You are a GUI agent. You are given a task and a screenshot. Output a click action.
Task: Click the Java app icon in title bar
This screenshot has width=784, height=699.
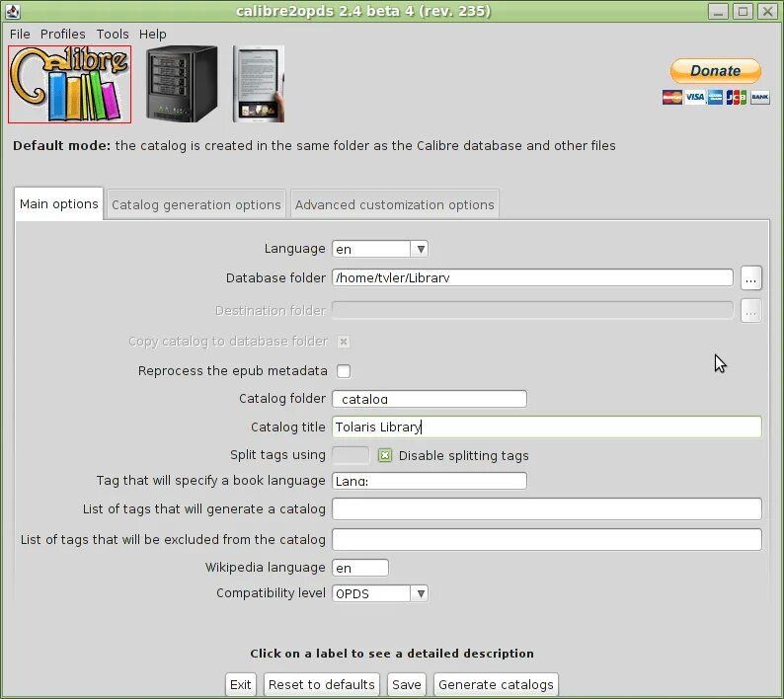pos(13,11)
